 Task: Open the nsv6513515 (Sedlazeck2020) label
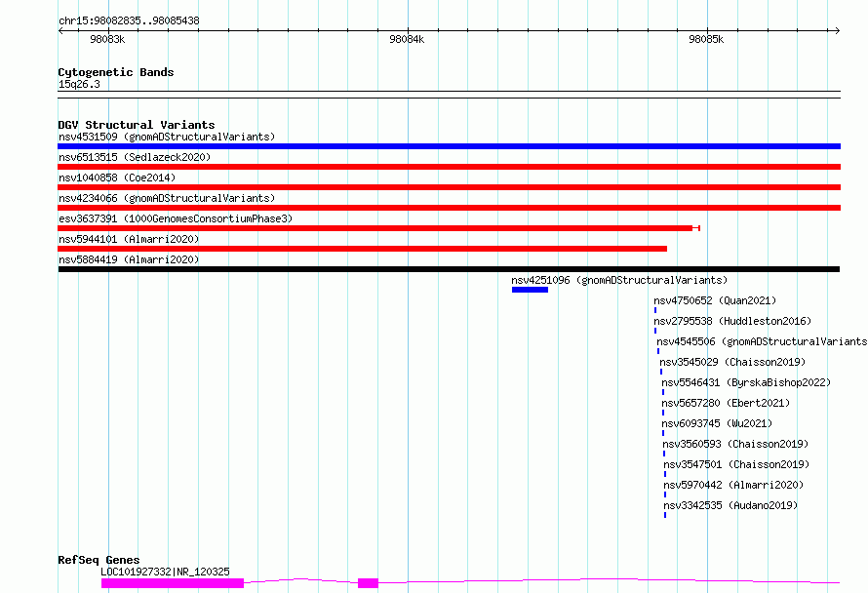coord(135,157)
